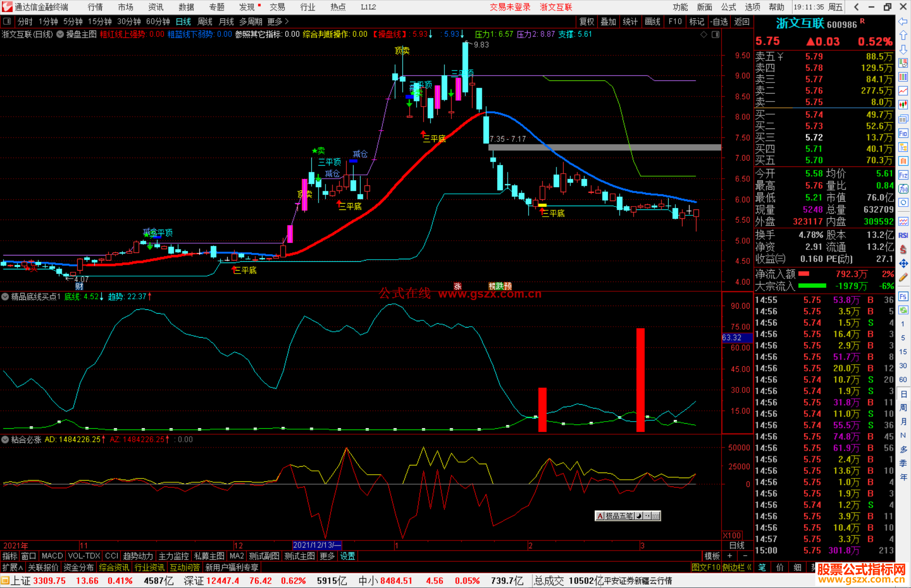911x588 pixels.
Task: Click the F12 trading sidebar icon
Action: [903, 175]
